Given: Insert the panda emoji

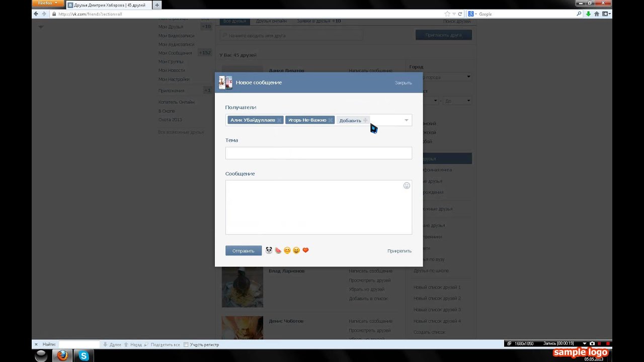Looking at the screenshot, I should (269, 250).
